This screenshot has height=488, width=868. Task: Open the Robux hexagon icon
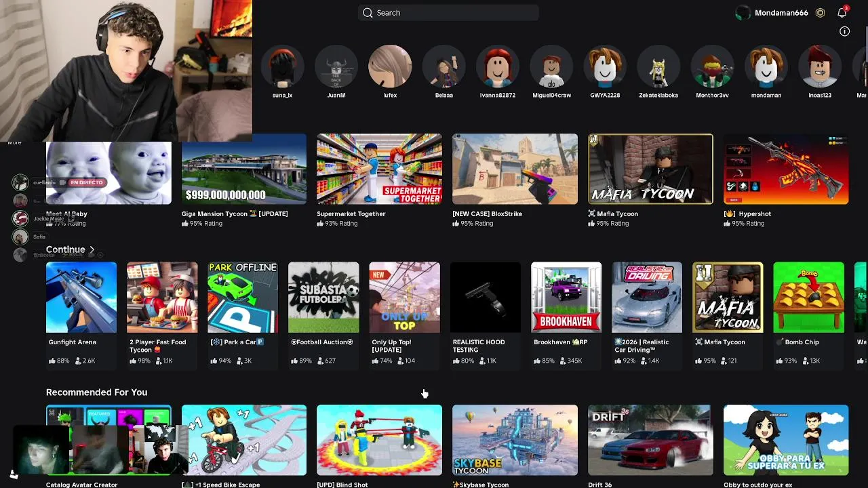[x=821, y=13]
